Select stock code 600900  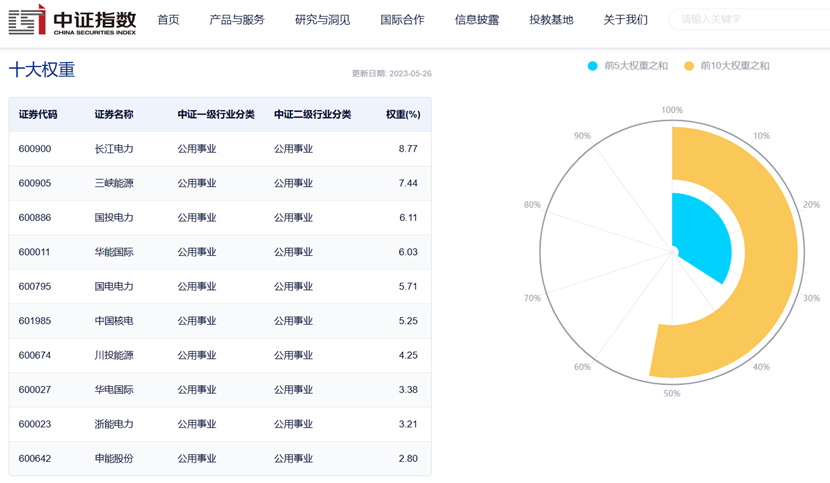tap(35, 149)
